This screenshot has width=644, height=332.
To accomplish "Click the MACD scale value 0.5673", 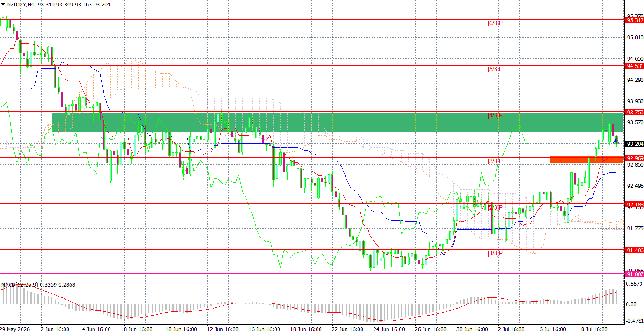I will pos(634,284).
